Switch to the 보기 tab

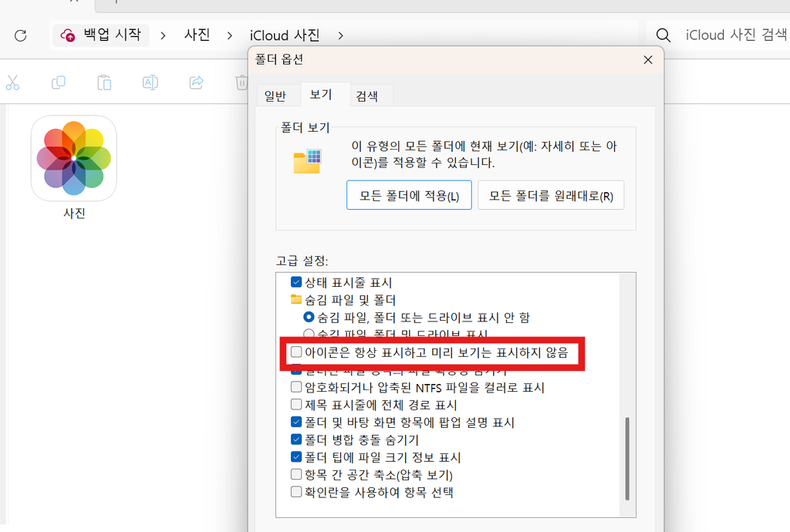tap(320, 95)
